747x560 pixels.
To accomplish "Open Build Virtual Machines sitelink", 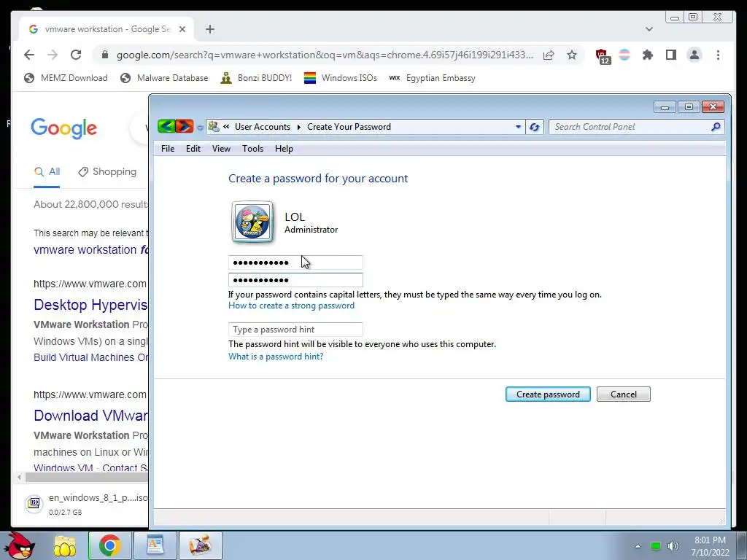I will pos(90,357).
